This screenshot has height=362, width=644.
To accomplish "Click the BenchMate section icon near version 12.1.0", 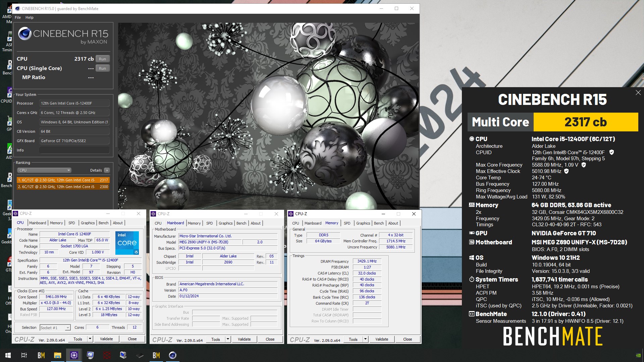I will point(472,314).
